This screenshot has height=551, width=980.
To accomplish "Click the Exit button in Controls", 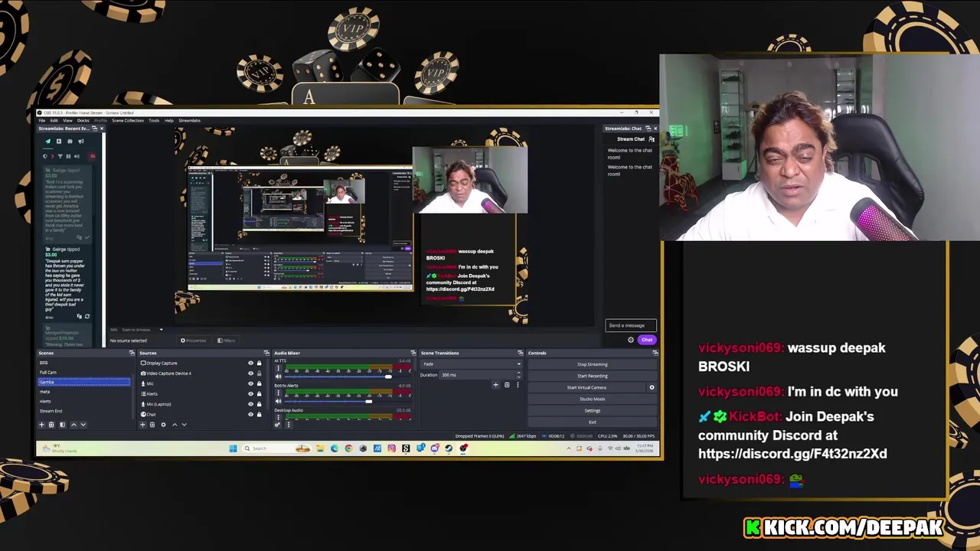I will pyautogui.click(x=592, y=422).
